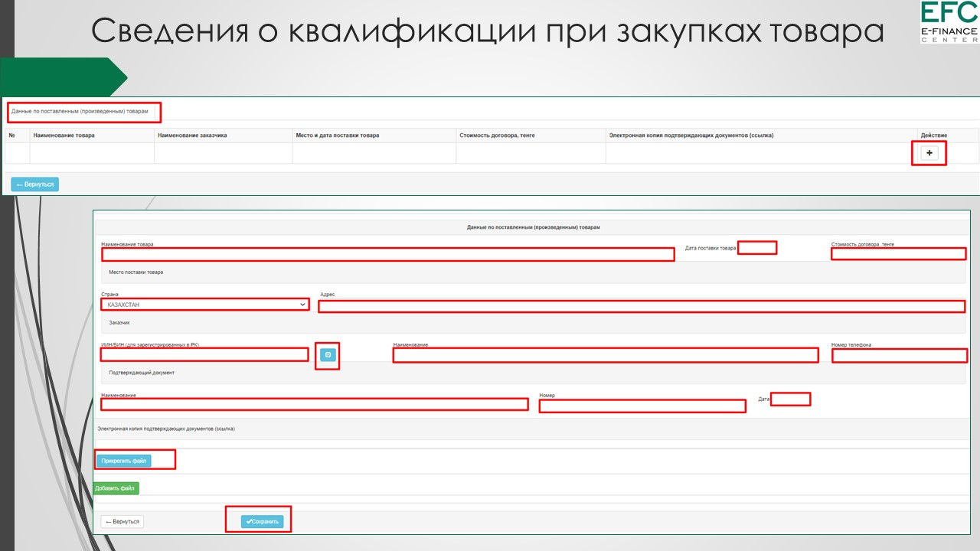
Task: Click the Наименование заказчика column header
Action: [x=192, y=135]
